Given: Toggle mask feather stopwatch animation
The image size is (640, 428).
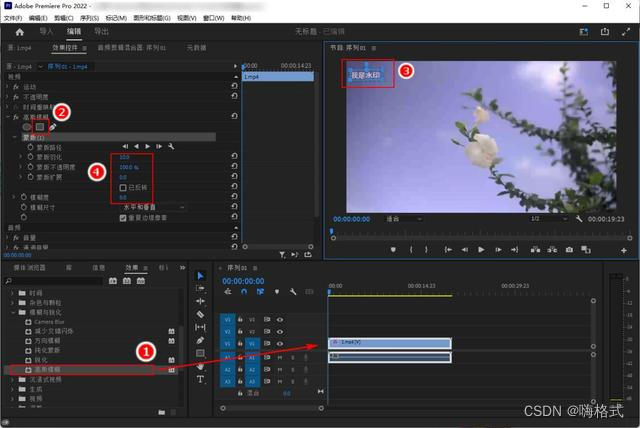Looking at the screenshot, I should click(x=31, y=157).
